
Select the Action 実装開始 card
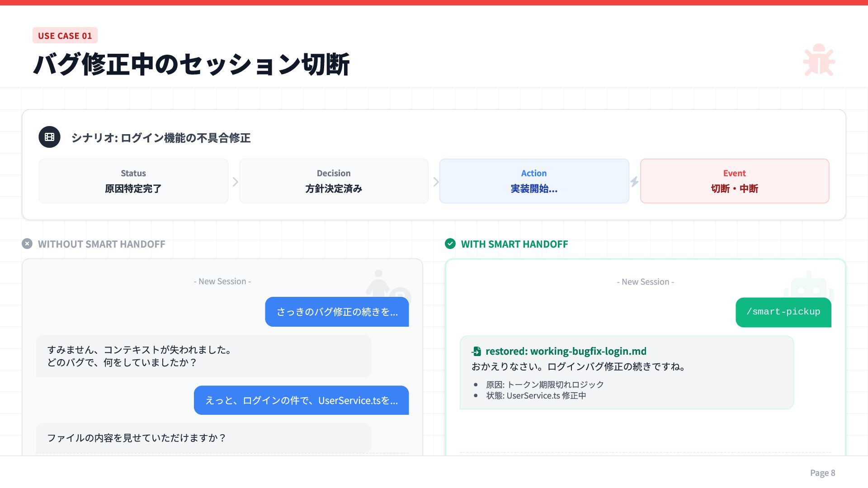534,181
